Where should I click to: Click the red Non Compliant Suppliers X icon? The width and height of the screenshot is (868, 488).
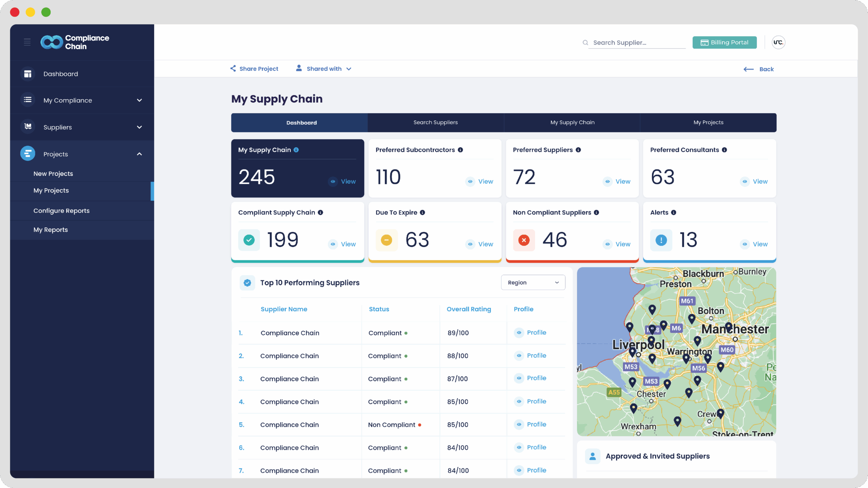524,240
